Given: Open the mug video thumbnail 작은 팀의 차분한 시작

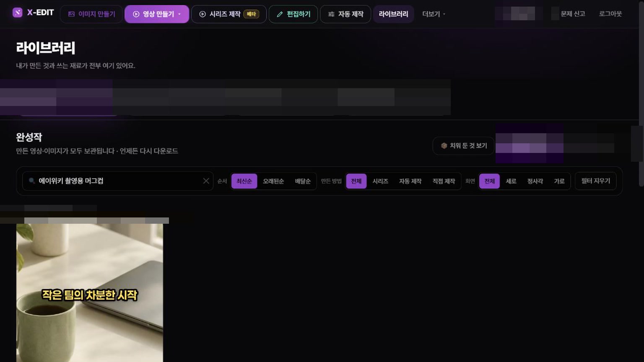Looking at the screenshot, I should coord(90,293).
